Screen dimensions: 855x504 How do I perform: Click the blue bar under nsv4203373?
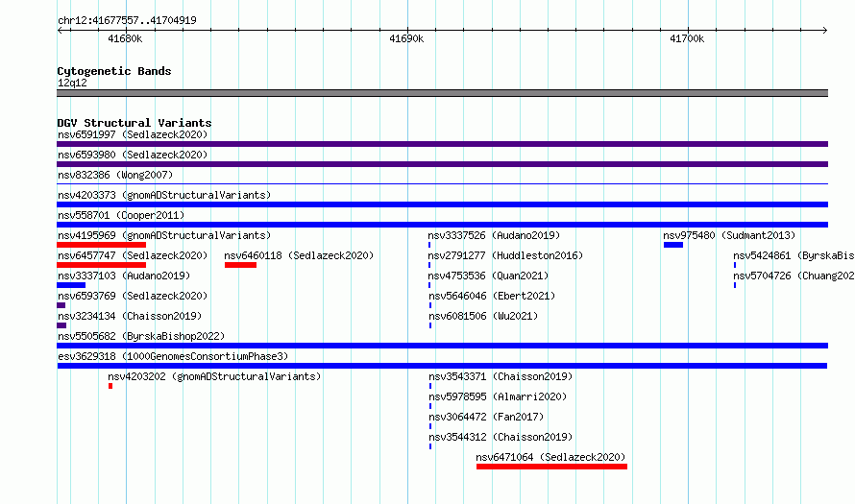tap(442, 204)
